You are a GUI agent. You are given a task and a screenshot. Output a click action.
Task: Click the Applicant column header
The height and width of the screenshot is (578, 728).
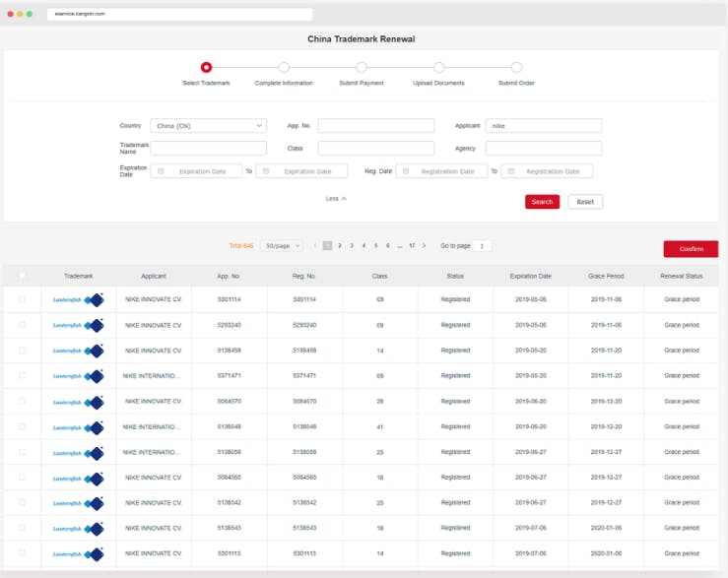(x=154, y=277)
